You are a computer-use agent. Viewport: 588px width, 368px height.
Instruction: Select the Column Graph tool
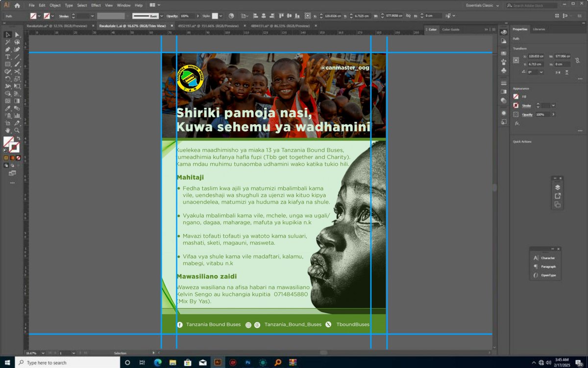click(x=17, y=115)
